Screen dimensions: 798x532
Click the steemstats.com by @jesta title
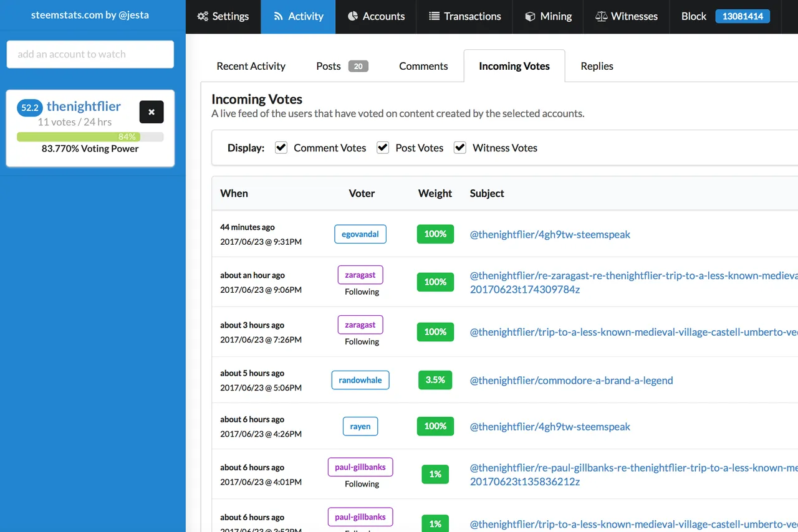click(x=90, y=14)
